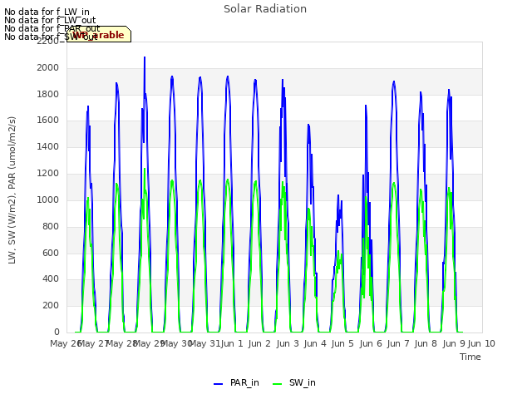532x399 pixels.
Task: Click the Jun 4 x-axis label
Action: click(315, 343)
